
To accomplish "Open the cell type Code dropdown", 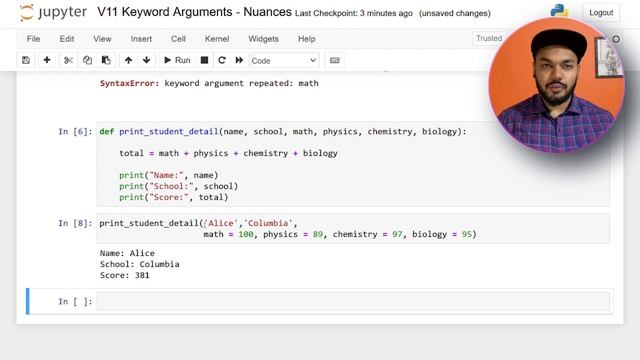I will (x=284, y=60).
